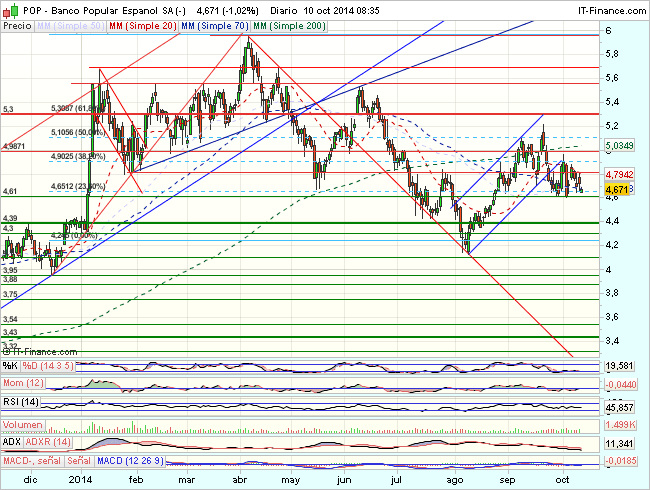650x490 pixels.
Task: Open the %K stochastic indicator label
Action: 11,365
